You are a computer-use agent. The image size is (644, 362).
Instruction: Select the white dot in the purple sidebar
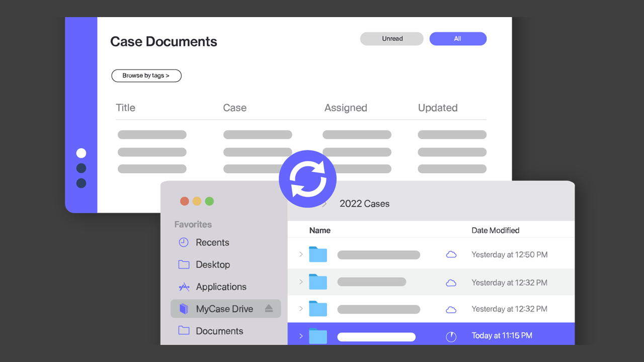coord(81,153)
